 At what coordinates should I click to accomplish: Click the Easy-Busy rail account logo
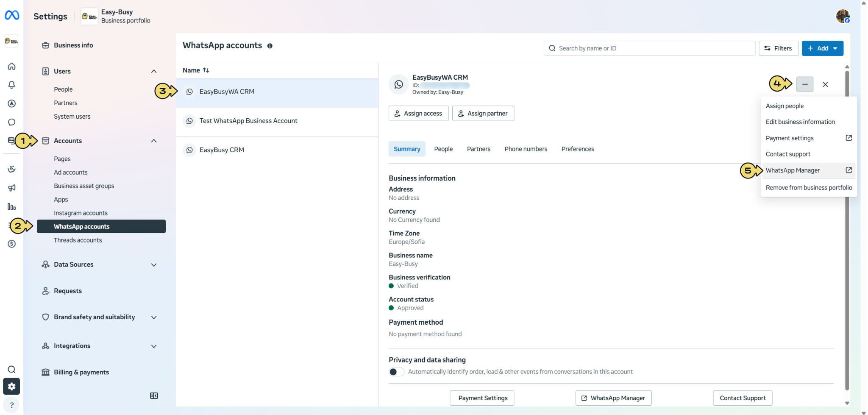pyautogui.click(x=11, y=41)
